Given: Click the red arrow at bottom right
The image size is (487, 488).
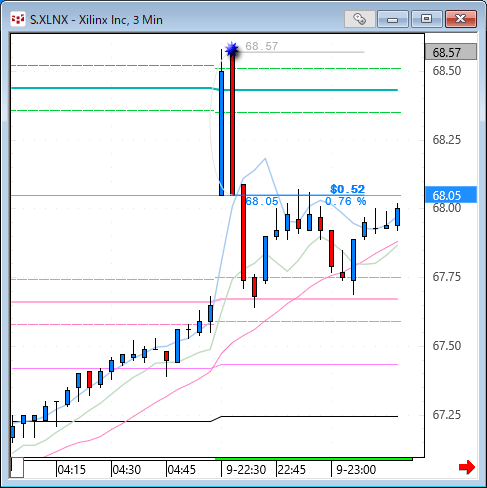Looking at the screenshot, I should coord(467,467).
